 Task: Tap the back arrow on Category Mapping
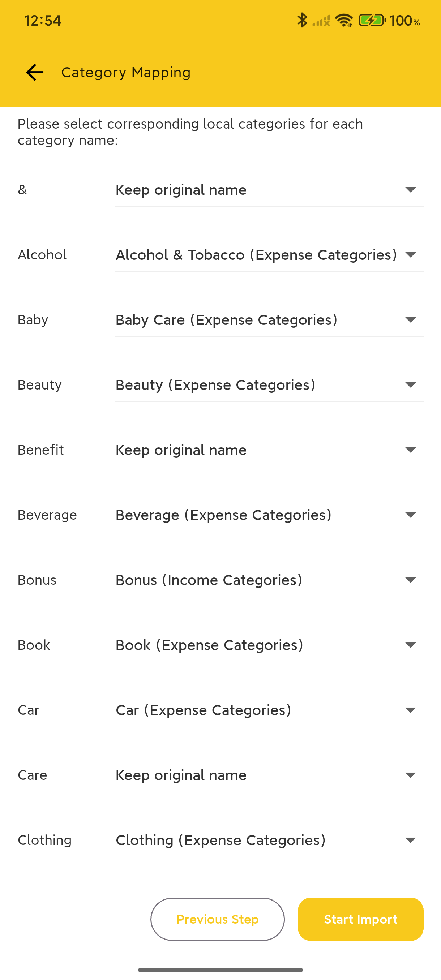click(34, 72)
